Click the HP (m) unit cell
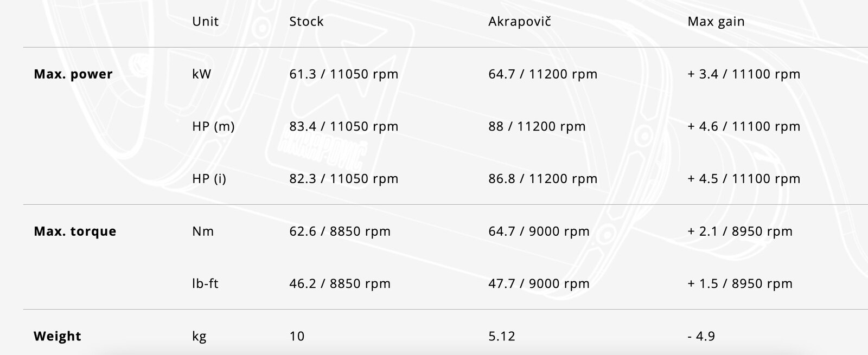This screenshot has height=355, width=868. coord(213,126)
